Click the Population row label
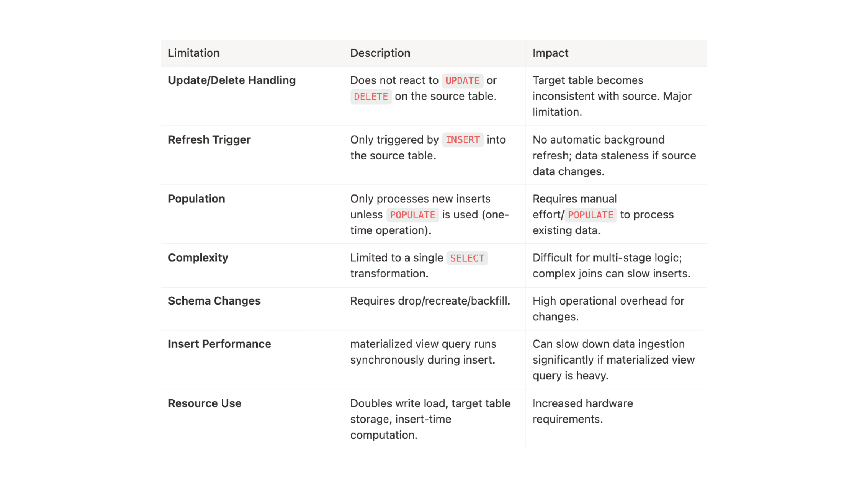This screenshot has height=488, width=868. (x=196, y=199)
